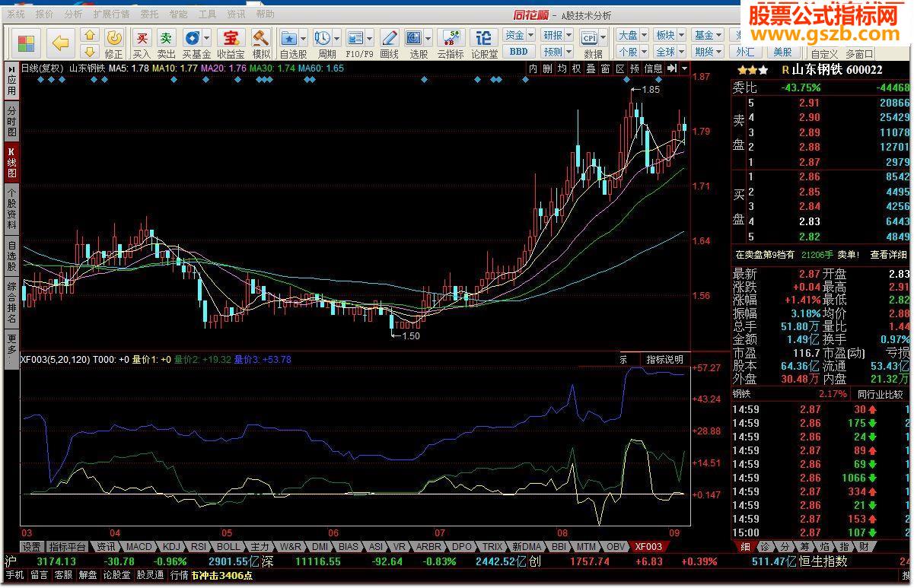Screen dimensions: 914x588
Task: Click the yellow up arrow button
Action: 90,35
